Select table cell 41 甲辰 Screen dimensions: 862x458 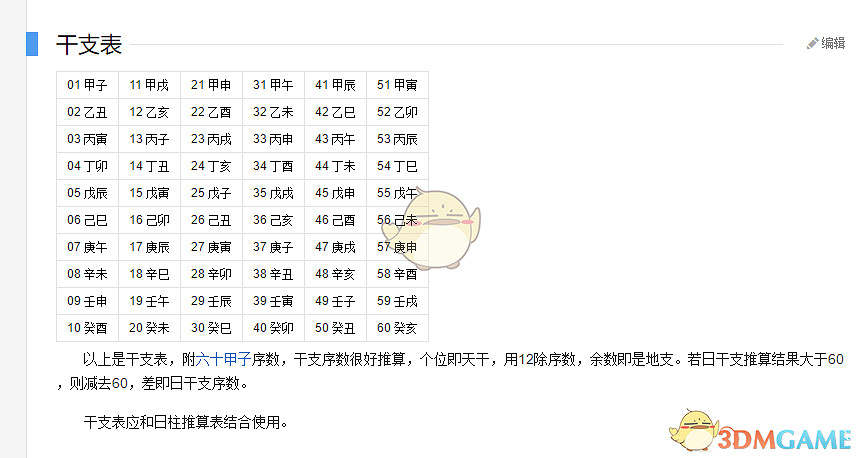pyautogui.click(x=335, y=85)
